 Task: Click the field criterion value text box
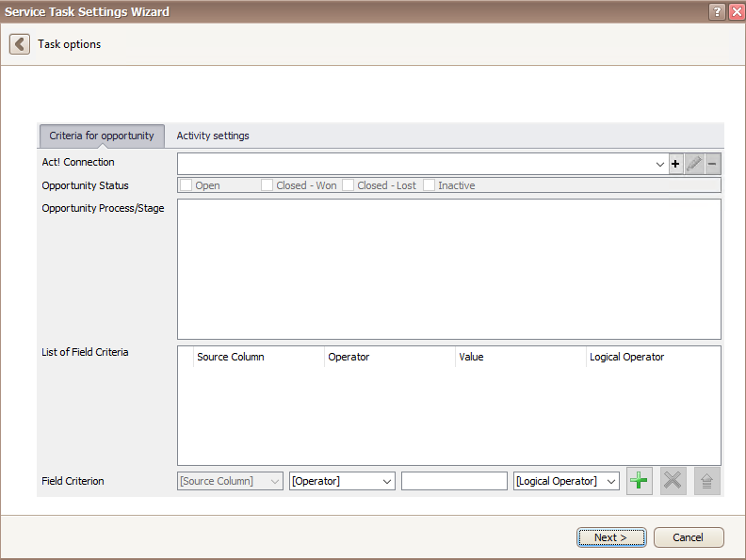454,481
